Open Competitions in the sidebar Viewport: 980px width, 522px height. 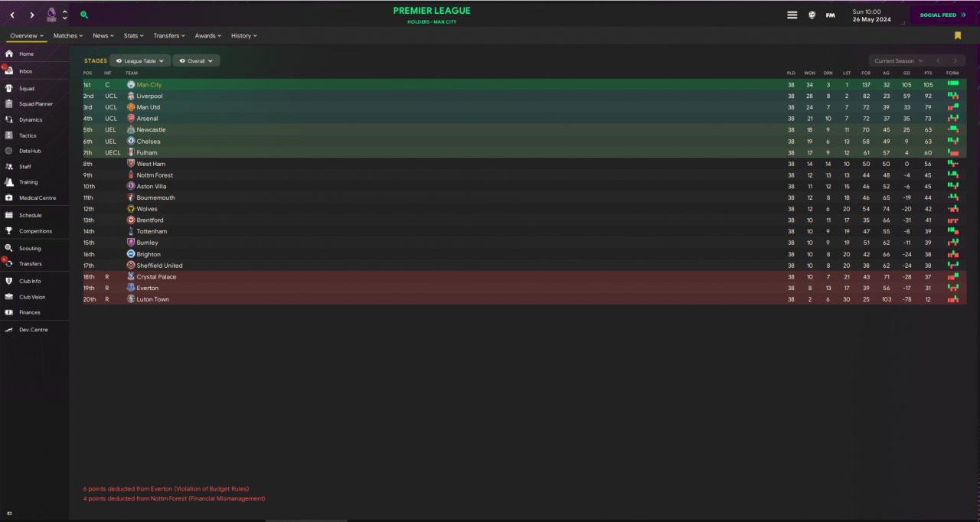coord(34,230)
